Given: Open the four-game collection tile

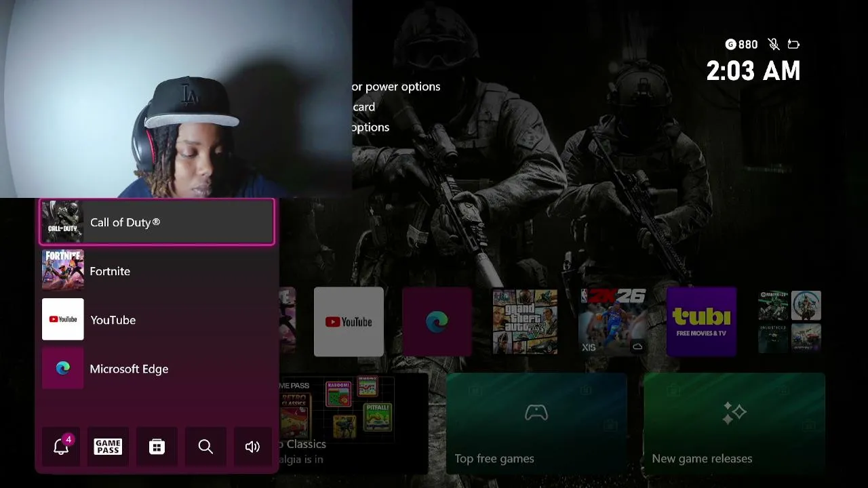Looking at the screenshot, I should point(789,322).
